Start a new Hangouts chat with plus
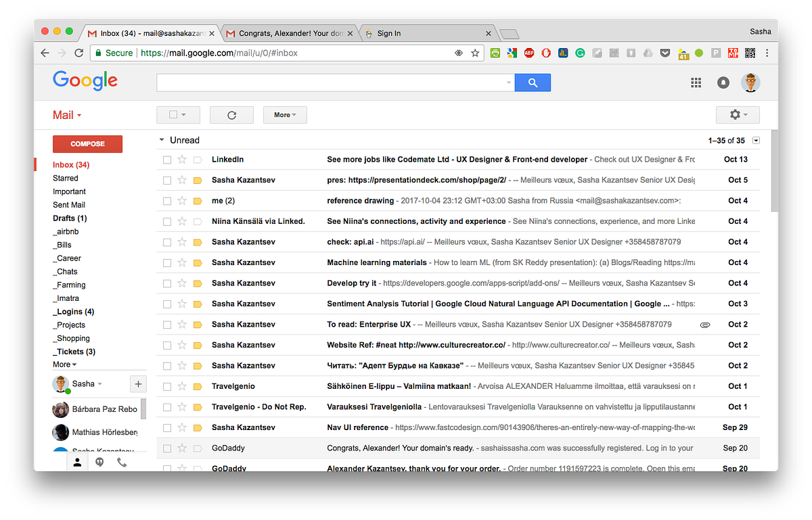This screenshot has width=812, height=520. coord(137,384)
